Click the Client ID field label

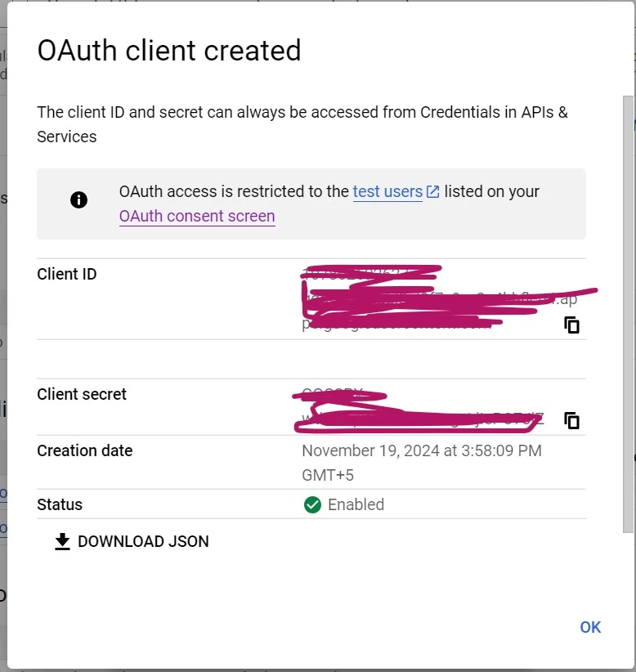(67, 275)
